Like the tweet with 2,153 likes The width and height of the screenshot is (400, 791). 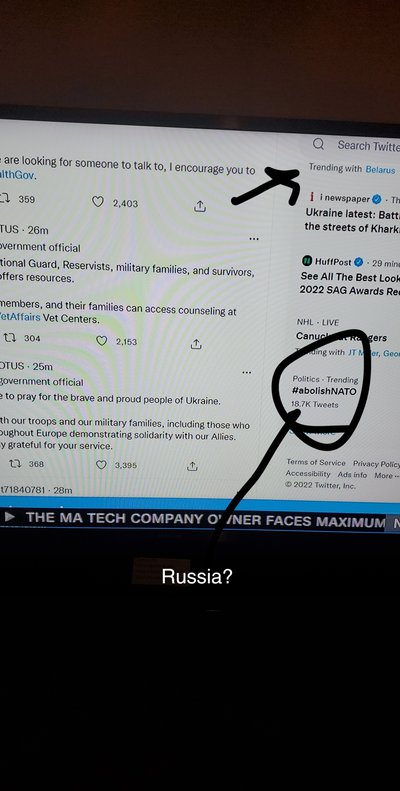tap(101, 341)
